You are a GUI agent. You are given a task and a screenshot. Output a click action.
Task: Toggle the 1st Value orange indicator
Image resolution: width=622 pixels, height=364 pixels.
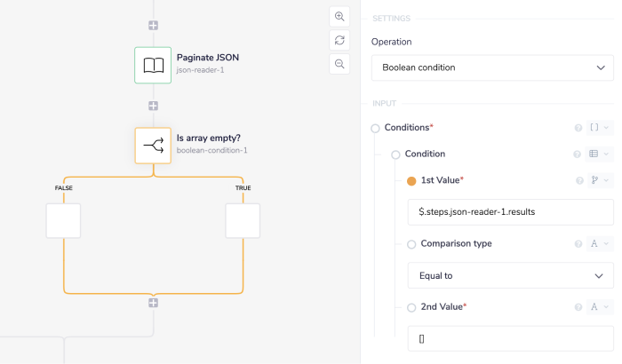pyautogui.click(x=411, y=180)
